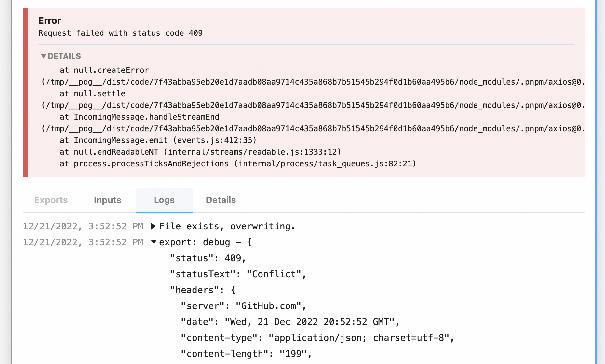Select the Exports tab
The width and height of the screenshot is (605, 364).
[51, 200]
